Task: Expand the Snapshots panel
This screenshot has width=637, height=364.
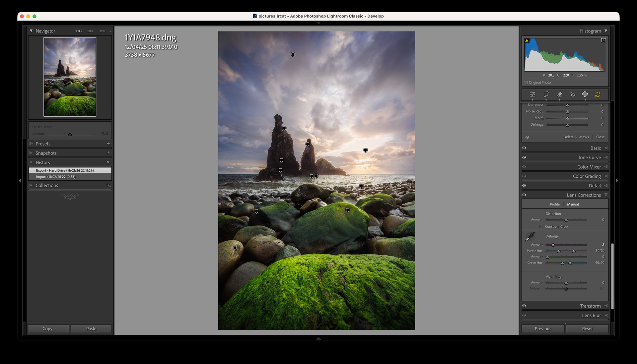Action: coord(31,153)
